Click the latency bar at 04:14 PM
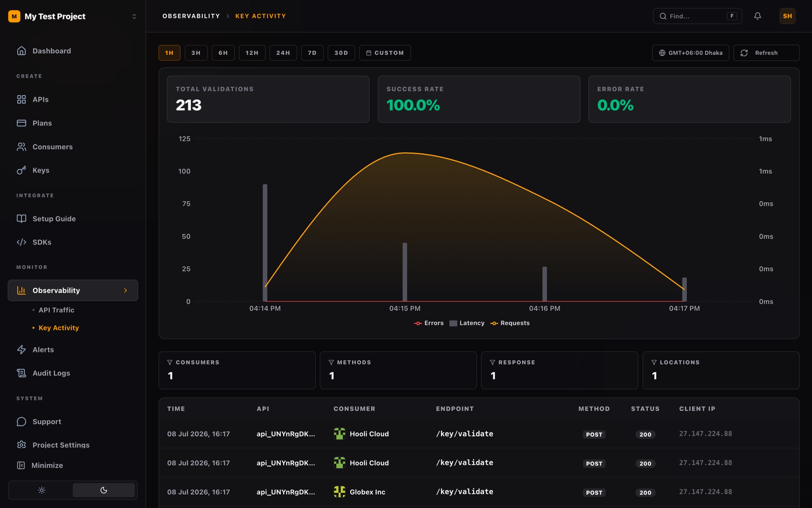The height and width of the screenshot is (508, 812). 265,243
